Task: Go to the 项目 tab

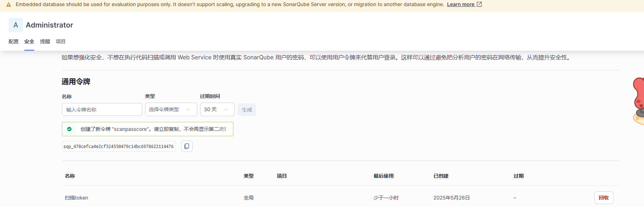Action: pos(61,41)
